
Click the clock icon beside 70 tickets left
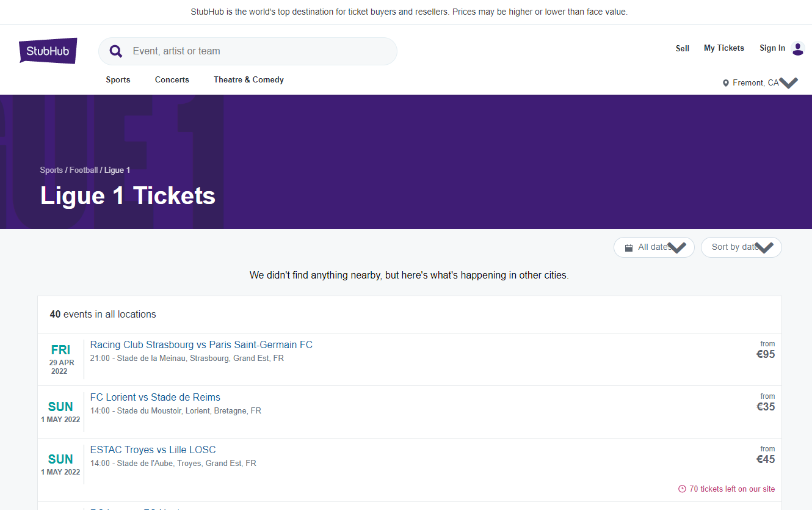[682, 489]
